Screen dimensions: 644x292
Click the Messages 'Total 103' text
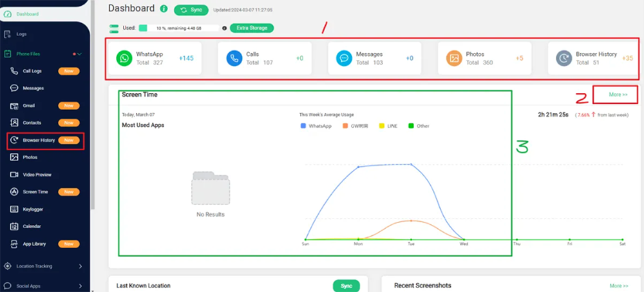coord(370,63)
